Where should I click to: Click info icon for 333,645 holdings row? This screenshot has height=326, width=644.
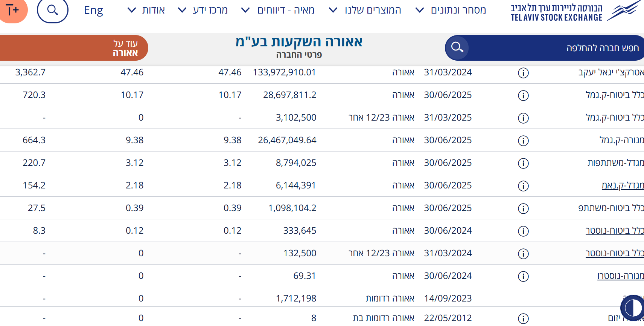coord(523,231)
